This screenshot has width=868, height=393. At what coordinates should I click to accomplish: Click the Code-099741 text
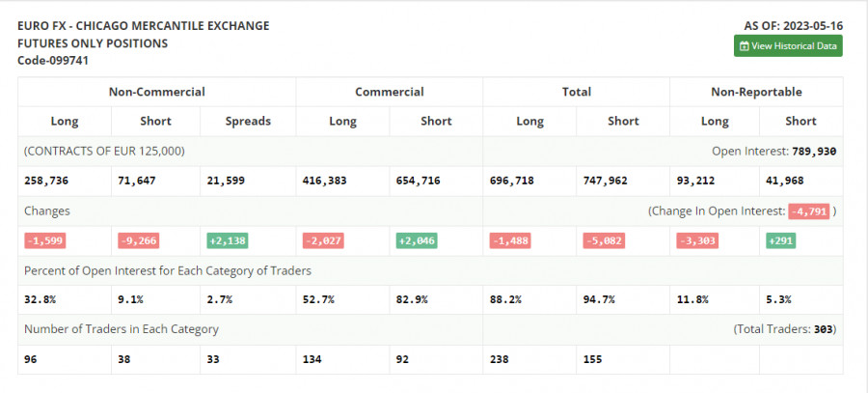click(53, 60)
